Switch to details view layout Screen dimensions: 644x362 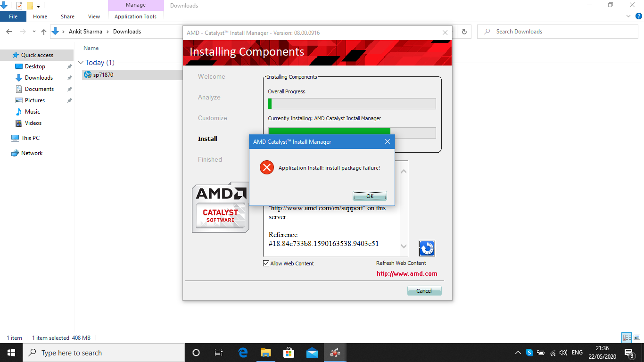(x=627, y=337)
